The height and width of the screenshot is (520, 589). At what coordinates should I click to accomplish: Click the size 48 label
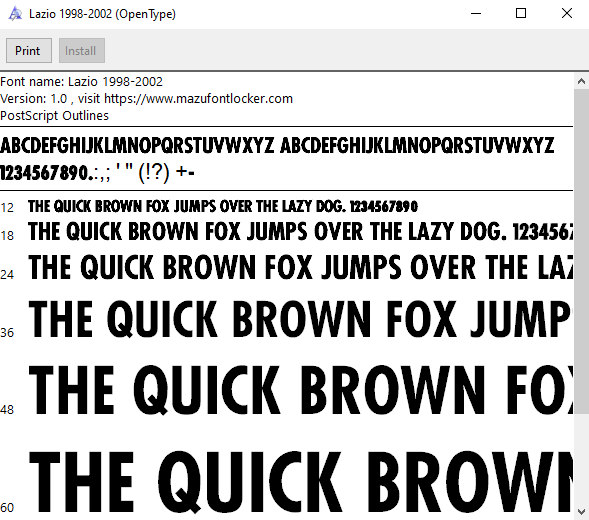coord(7,410)
